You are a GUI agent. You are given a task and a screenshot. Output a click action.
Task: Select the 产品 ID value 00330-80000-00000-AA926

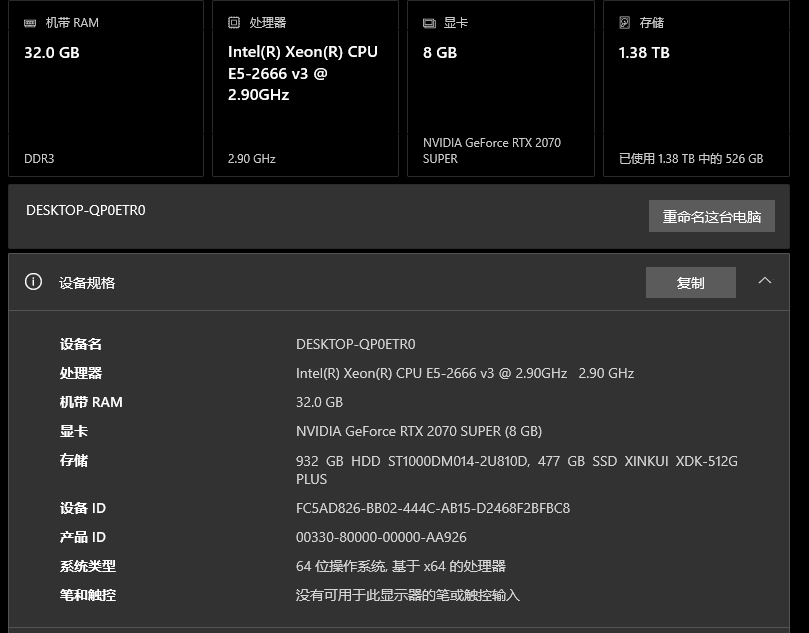(x=381, y=537)
